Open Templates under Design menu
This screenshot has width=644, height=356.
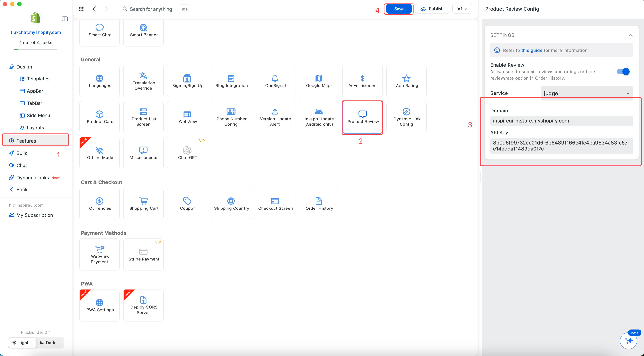38,79
